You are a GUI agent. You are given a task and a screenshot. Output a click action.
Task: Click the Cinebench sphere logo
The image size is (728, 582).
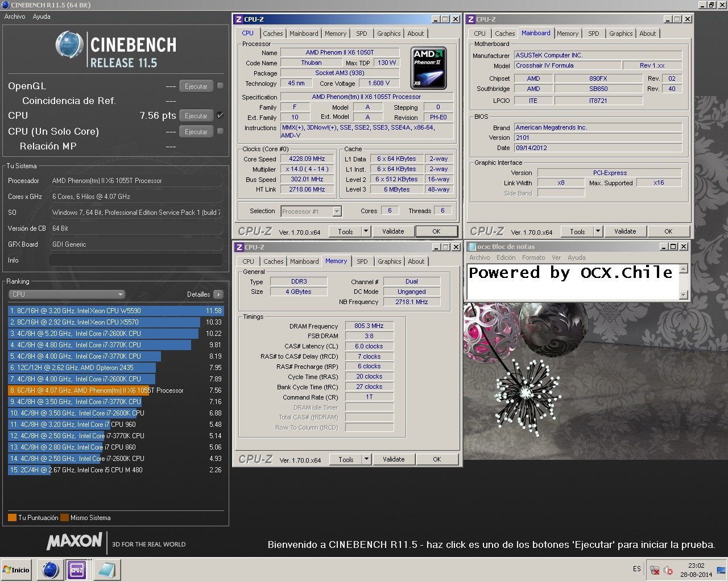(69, 44)
